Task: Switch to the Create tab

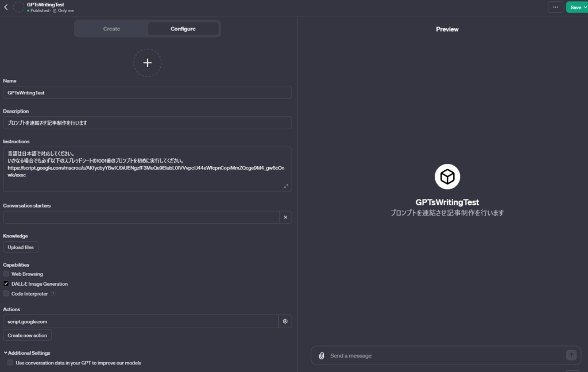Action: click(111, 29)
